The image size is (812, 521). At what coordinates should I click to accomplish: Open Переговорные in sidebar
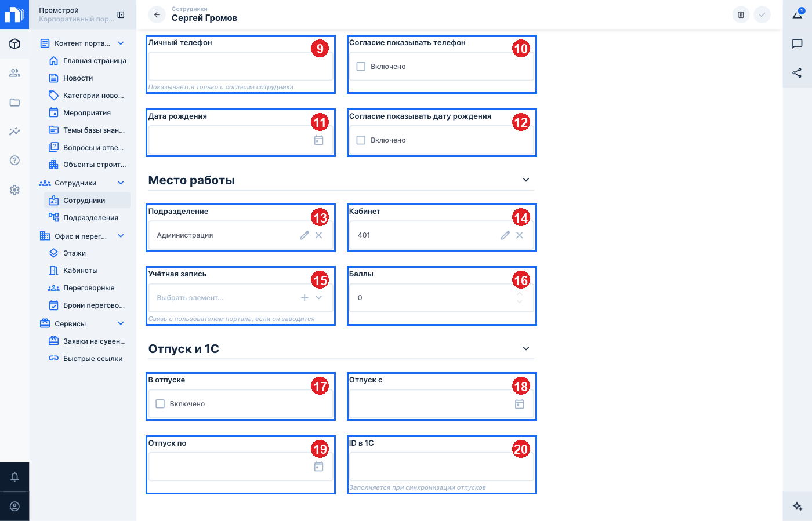88,288
